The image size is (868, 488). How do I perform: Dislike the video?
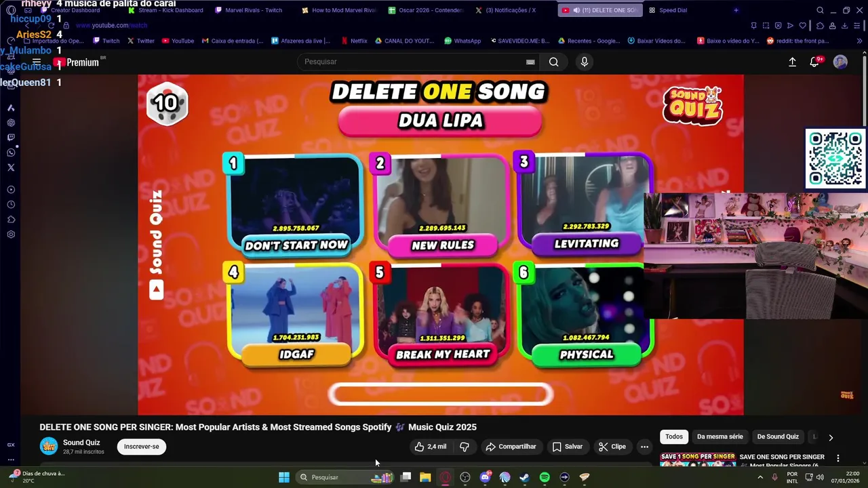[x=465, y=447]
